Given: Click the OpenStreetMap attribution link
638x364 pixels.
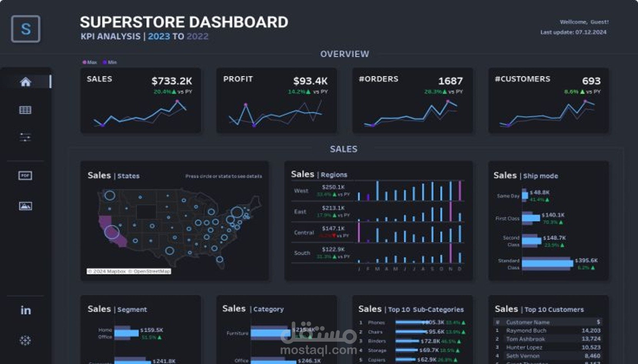Looking at the screenshot, I should tap(149, 271).
